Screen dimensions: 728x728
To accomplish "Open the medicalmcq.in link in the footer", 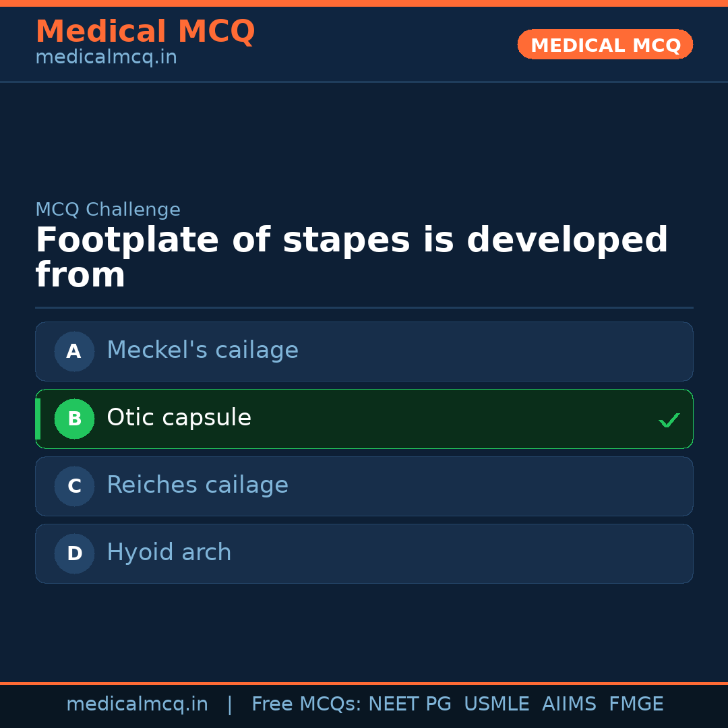I will click(x=137, y=704).
